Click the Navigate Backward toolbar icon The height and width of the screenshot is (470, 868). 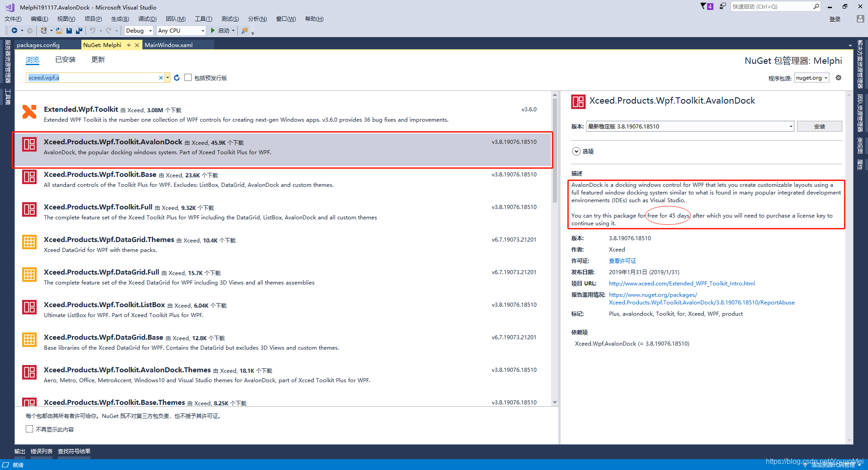(x=14, y=30)
